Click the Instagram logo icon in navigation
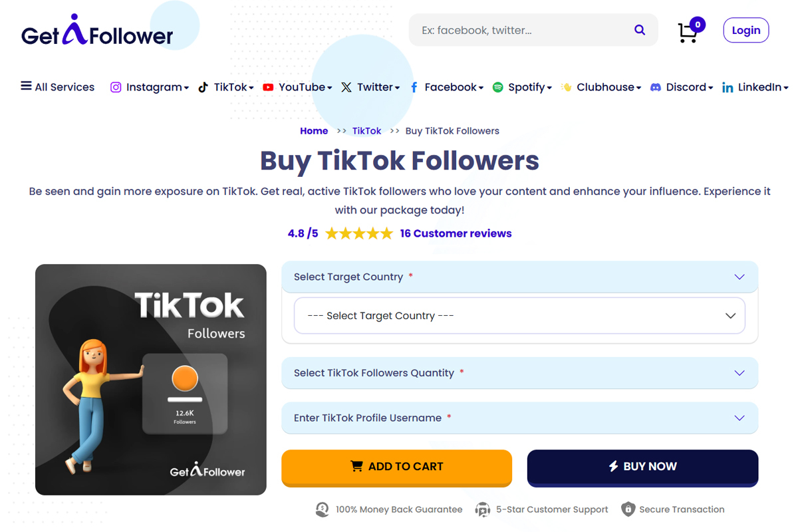The width and height of the screenshot is (798, 532). 116,87
